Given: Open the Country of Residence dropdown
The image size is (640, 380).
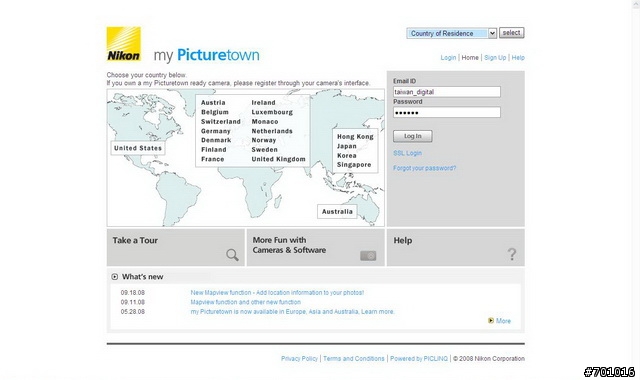Looking at the screenshot, I should point(451,33).
